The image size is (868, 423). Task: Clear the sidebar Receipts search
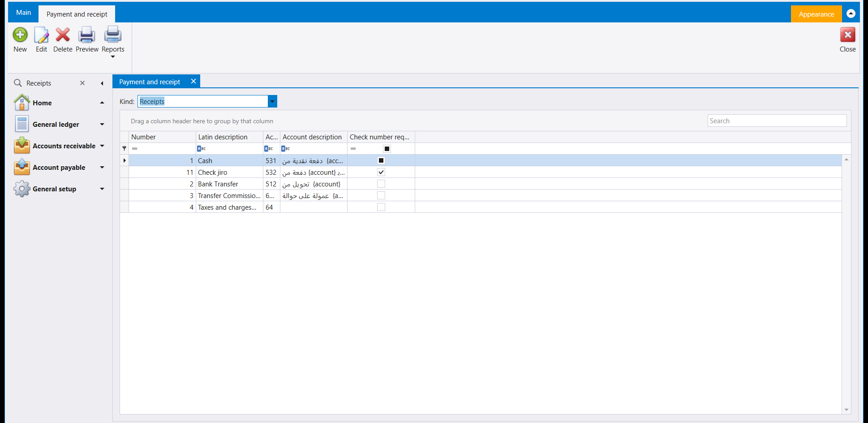pos(82,83)
